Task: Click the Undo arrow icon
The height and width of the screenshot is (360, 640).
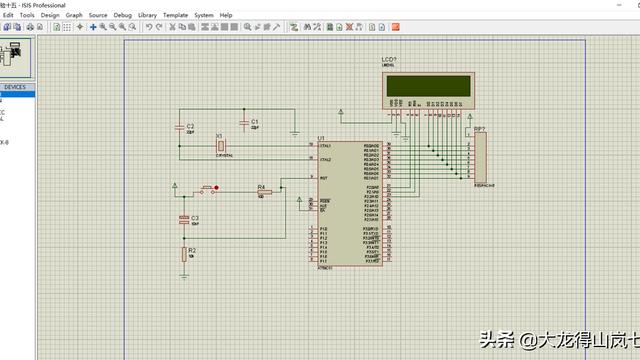Action: coord(149,27)
